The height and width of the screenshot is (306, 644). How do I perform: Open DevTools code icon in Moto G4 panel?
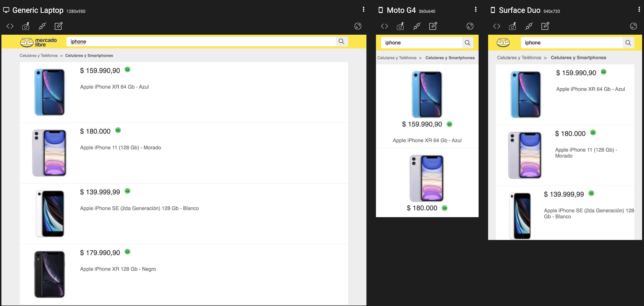384,26
